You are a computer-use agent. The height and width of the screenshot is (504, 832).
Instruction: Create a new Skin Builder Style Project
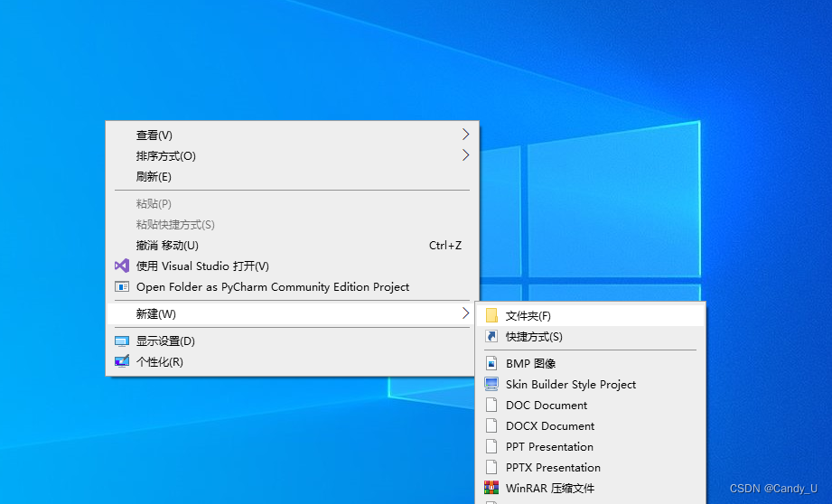[591, 384]
